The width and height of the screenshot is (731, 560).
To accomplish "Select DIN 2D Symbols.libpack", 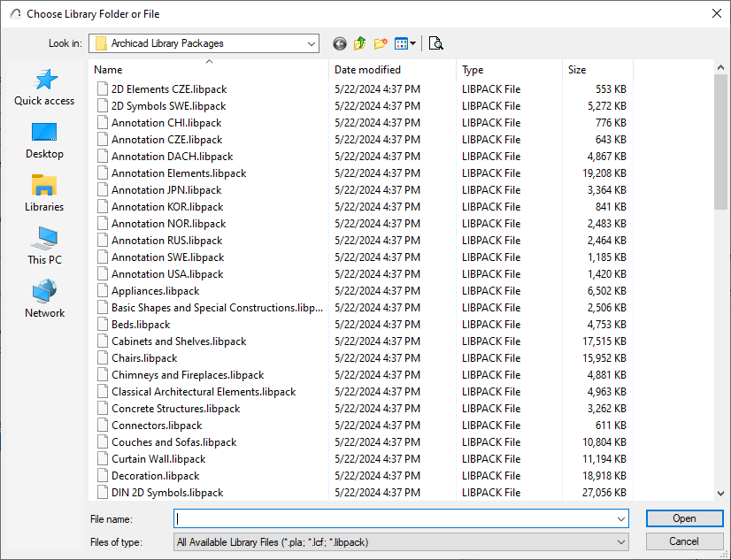I will (x=167, y=493).
